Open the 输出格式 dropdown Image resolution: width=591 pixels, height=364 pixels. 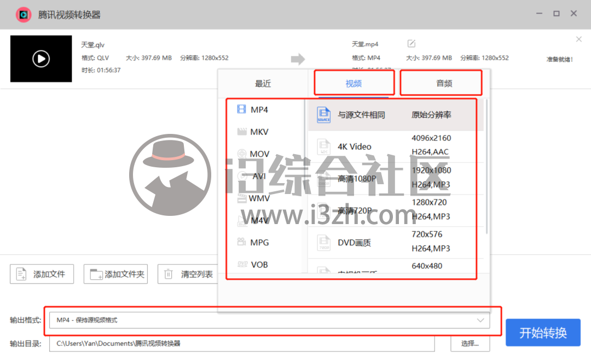269,320
